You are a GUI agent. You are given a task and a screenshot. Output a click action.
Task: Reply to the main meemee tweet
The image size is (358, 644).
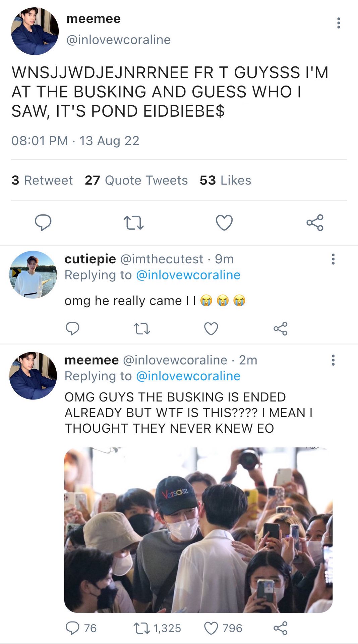point(43,222)
